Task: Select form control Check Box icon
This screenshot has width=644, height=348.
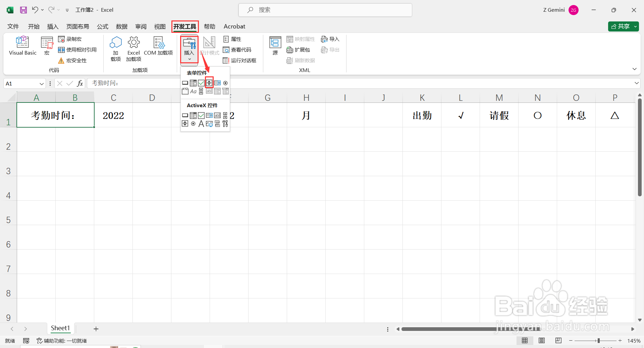Action: tap(201, 83)
